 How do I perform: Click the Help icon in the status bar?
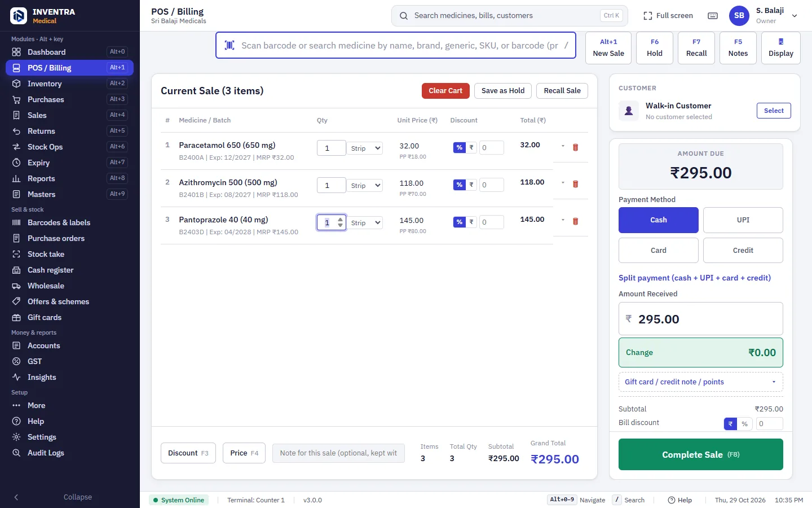672,500
